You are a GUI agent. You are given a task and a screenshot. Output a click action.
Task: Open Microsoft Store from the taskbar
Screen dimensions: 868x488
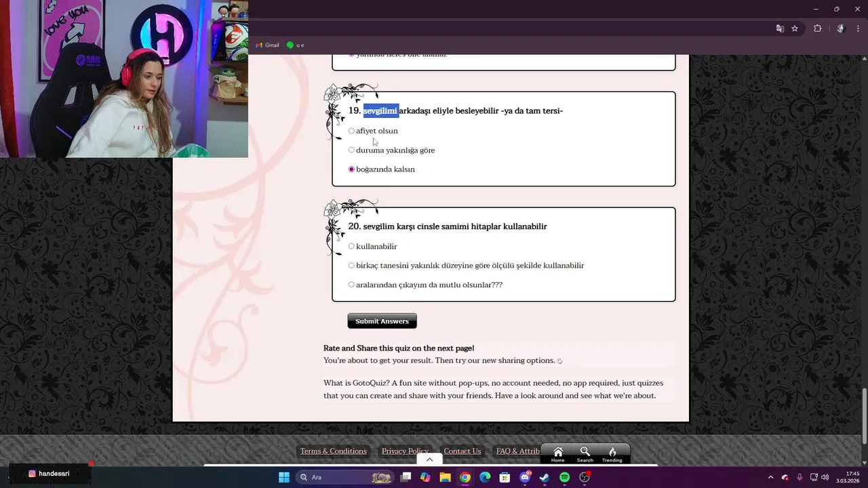505,477
